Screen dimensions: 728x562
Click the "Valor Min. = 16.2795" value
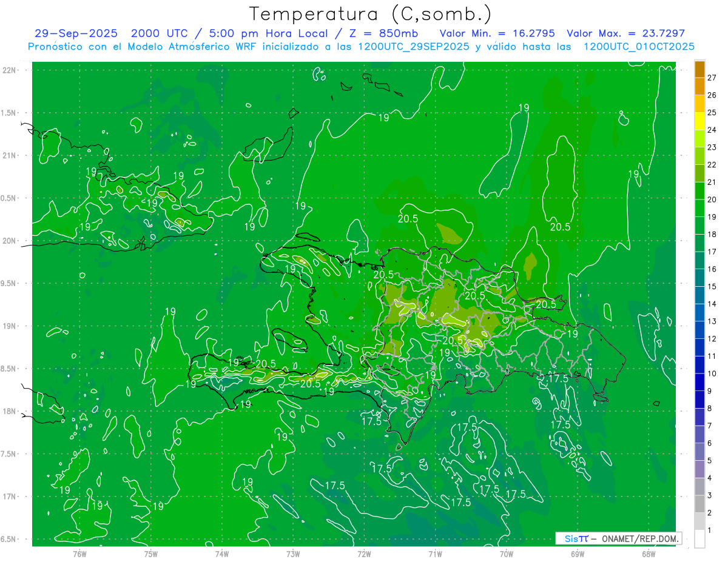pos(497,33)
